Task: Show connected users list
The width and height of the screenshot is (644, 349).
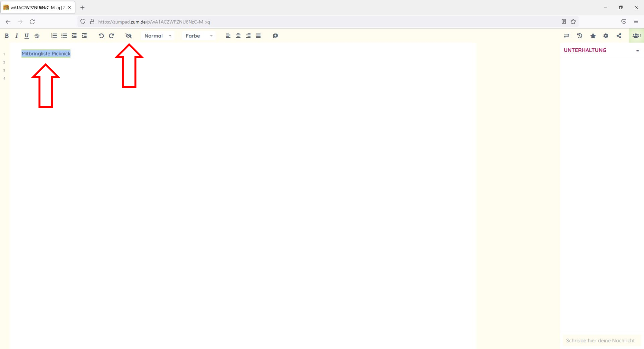Action: click(x=636, y=36)
